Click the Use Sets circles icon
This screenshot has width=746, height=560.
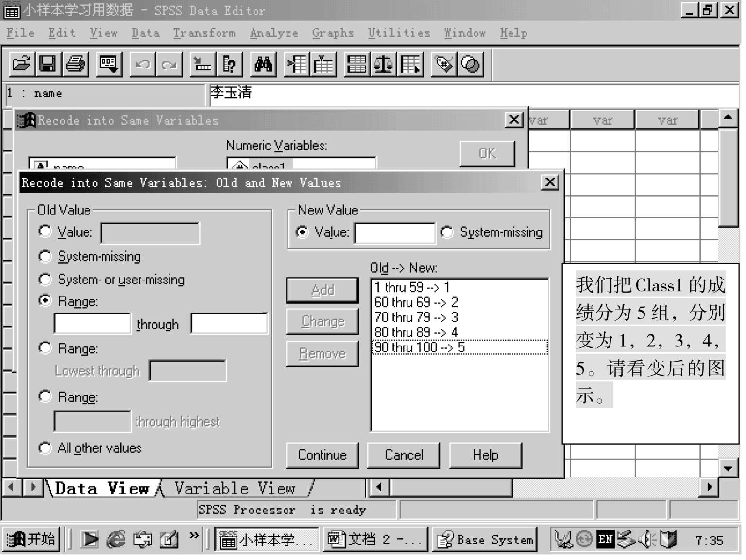click(470, 64)
